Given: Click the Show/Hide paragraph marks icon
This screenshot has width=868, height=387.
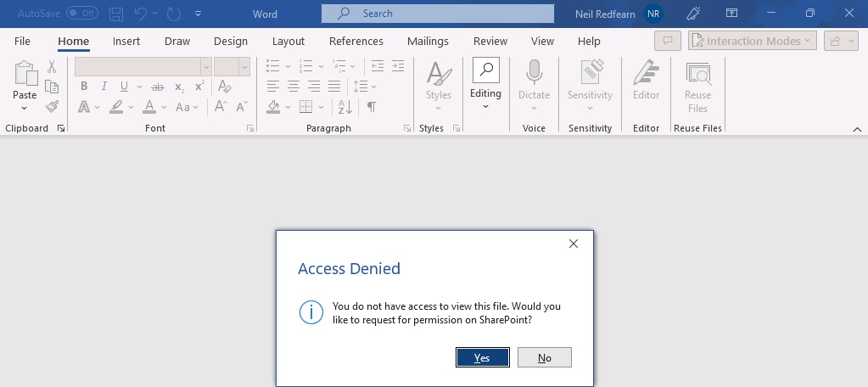Looking at the screenshot, I should (x=371, y=107).
